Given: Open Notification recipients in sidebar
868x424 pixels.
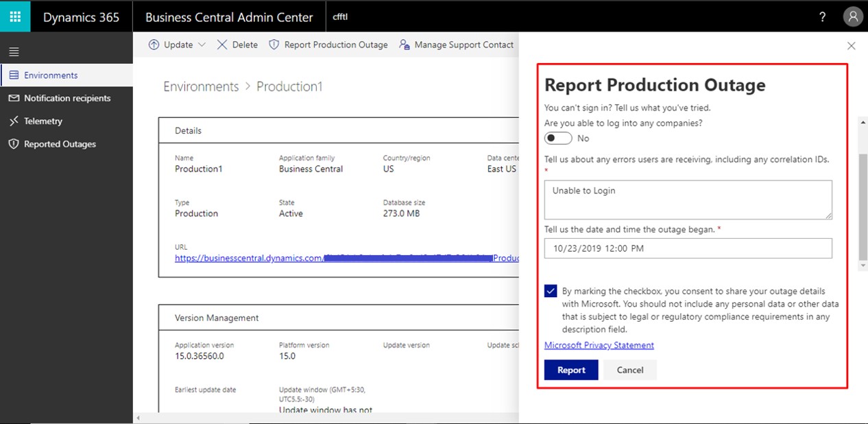Looking at the screenshot, I should pyautogui.click(x=67, y=98).
